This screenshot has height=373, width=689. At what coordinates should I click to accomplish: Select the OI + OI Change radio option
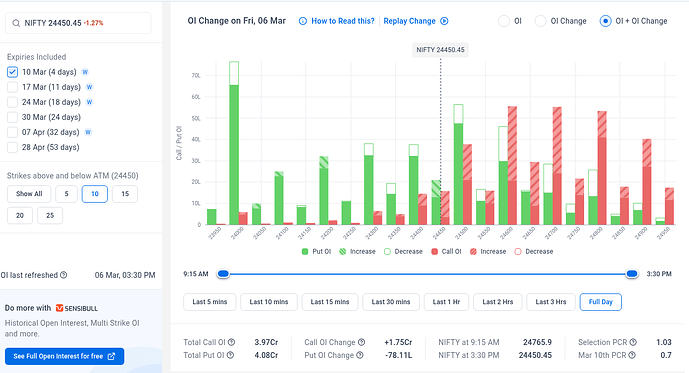point(606,21)
